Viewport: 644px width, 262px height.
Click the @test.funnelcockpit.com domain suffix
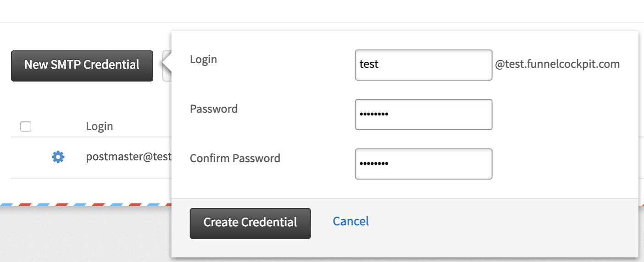pyautogui.click(x=557, y=64)
